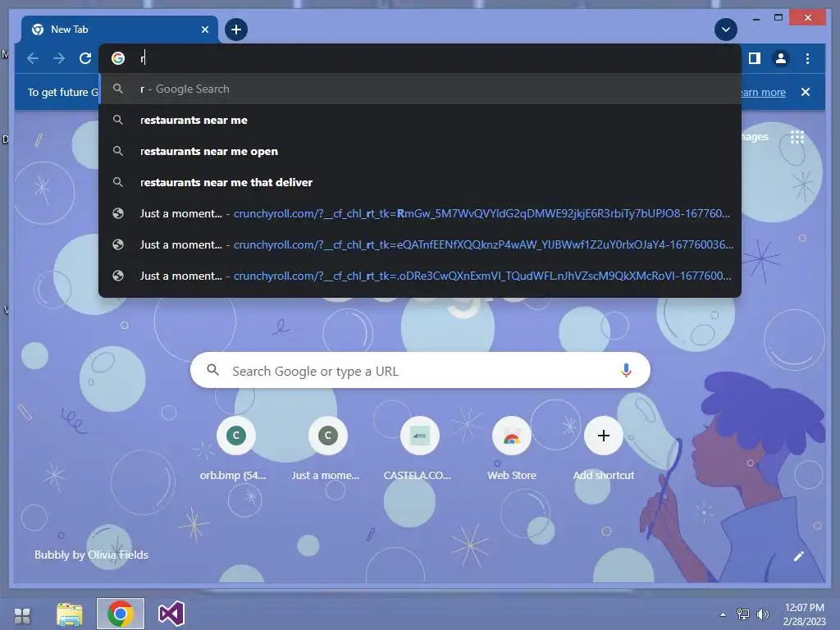Choose 'restaurants near me' suggestion
The height and width of the screenshot is (630, 840).
(420, 120)
